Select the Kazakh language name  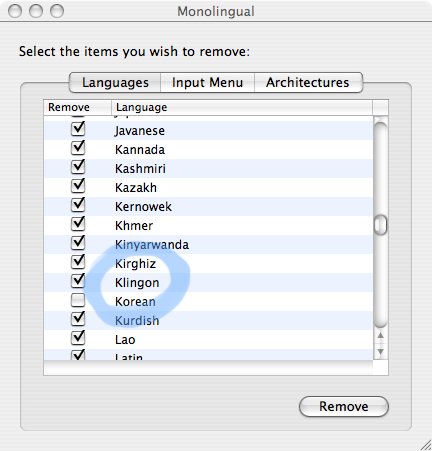tap(136, 188)
